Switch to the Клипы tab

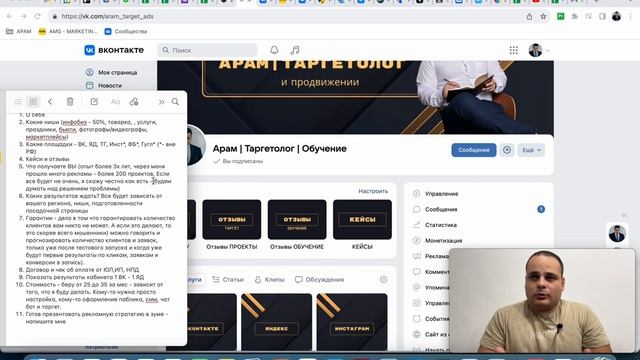[269, 280]
